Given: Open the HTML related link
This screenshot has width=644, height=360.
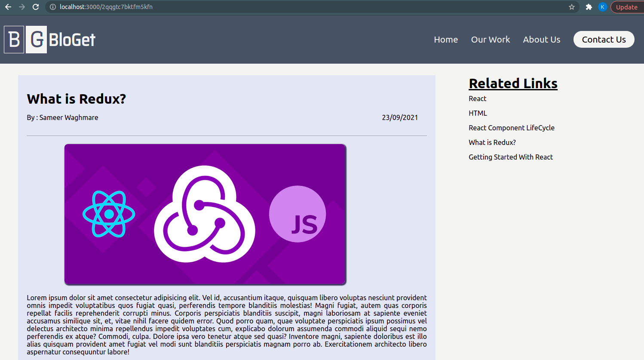Looking at the screenshot, I should (478, 113).
